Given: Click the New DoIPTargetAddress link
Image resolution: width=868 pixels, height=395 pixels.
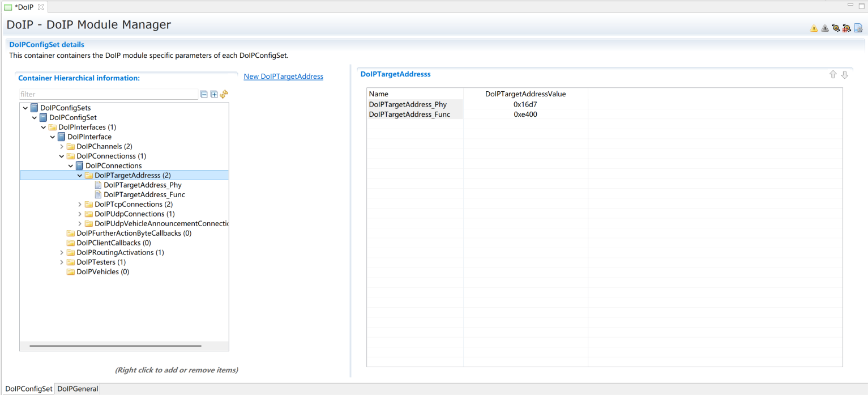Looking at the screenshot, I should [x=283, y=77].
